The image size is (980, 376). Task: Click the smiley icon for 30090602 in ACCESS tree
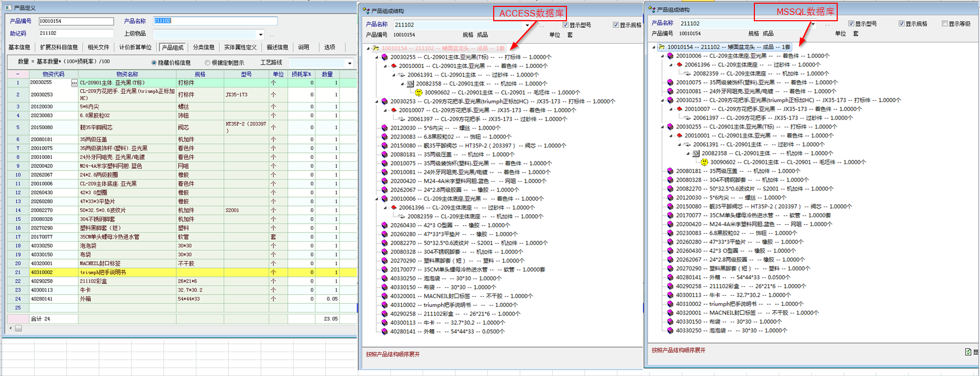[419, 92]
